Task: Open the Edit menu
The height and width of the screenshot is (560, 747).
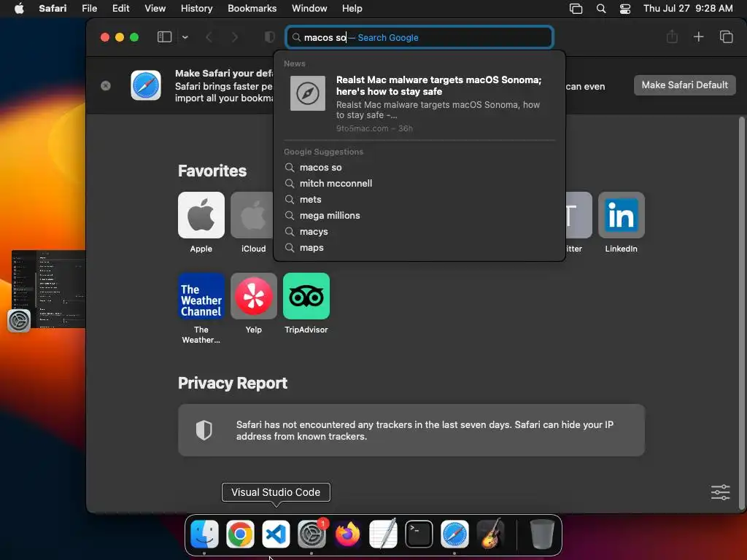Action: pos(120,9)
